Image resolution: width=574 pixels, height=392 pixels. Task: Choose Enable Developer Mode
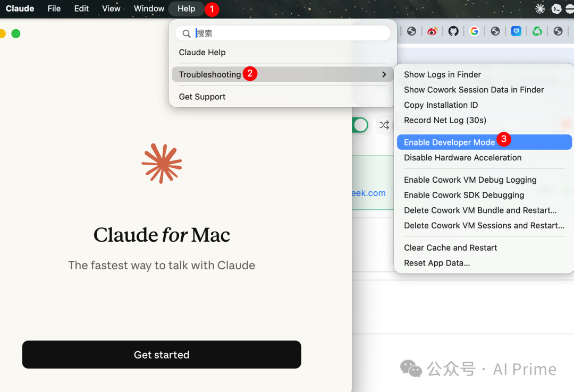click(x=484, y=142)
